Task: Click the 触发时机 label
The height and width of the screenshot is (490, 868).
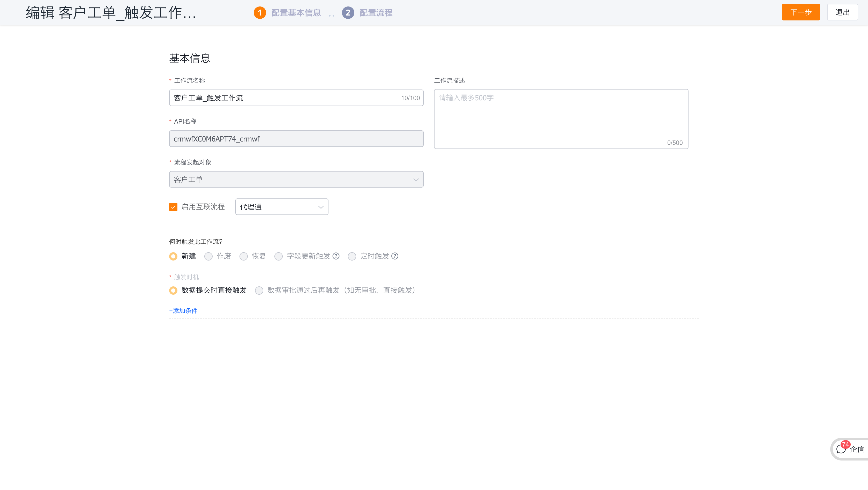Action: click(x=186, y=277)
